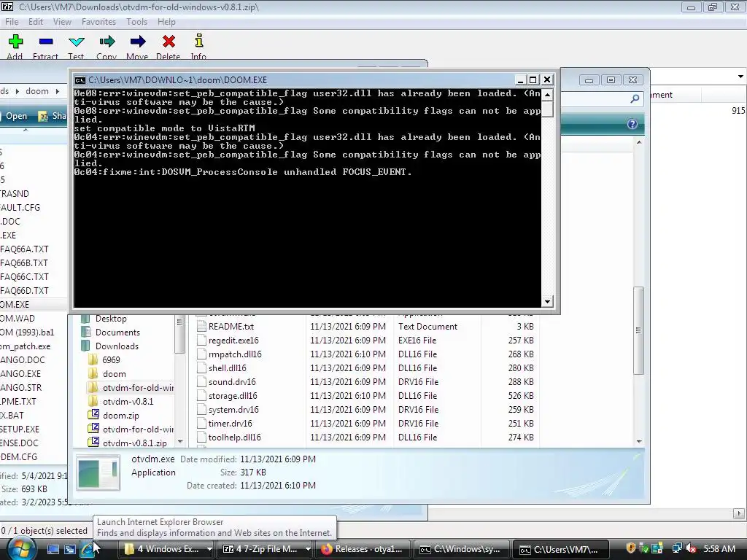Image resolution: width=747 pixels, height=560 pixels.
Task: Switch to Releases Firefox taskbar button
Action: point(363,549)
